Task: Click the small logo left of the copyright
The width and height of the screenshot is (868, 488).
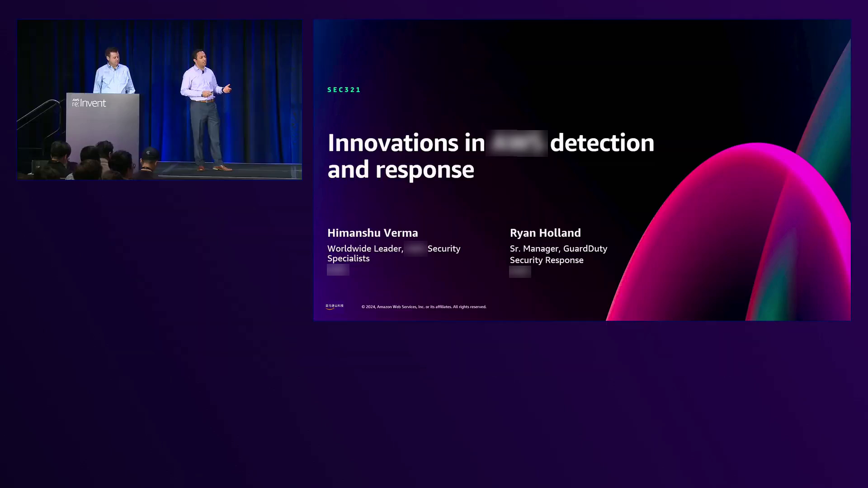Action: tap(335, 306)
